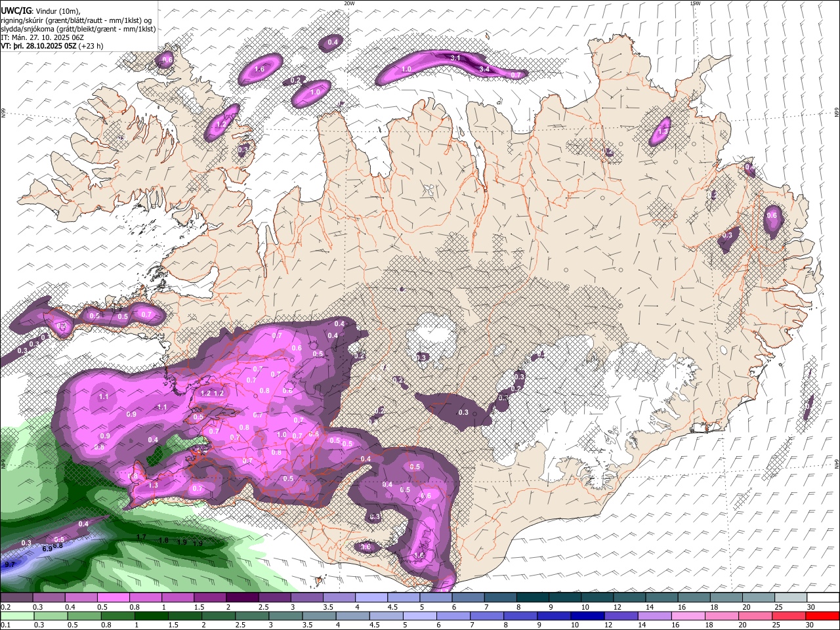Click the '1.0' value next to 3.1 band's west end
The width and height of the screenshot is (840, 630).
point(406,70)
